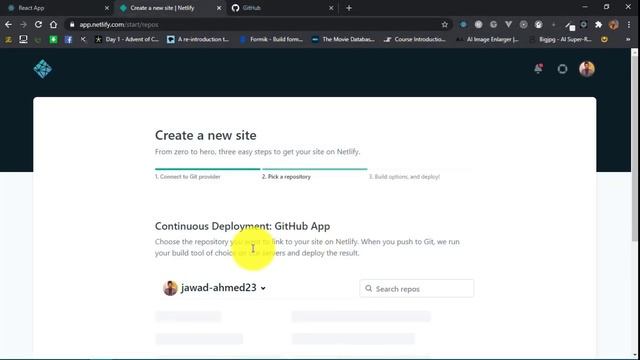This screenshot has height=360, width=640.
Task: Open the green bookmark icon in bookmarks bar
Action: coord(53,40)
